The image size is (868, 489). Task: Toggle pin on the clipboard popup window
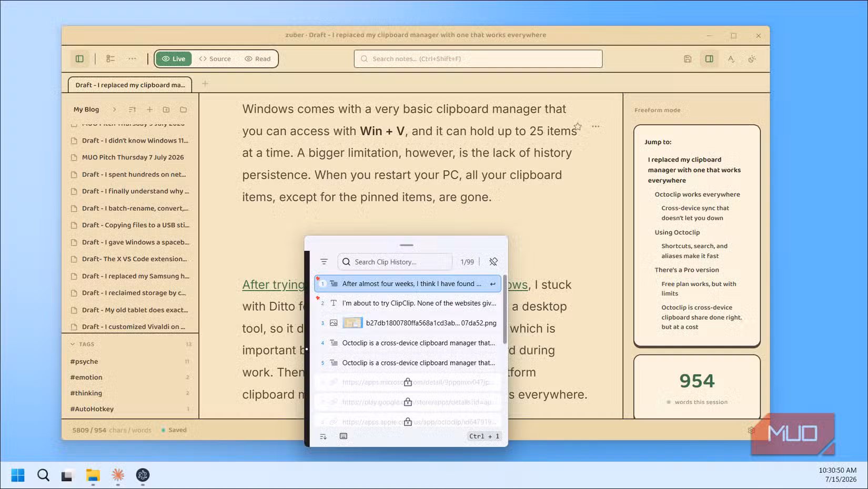pos(493,261)
